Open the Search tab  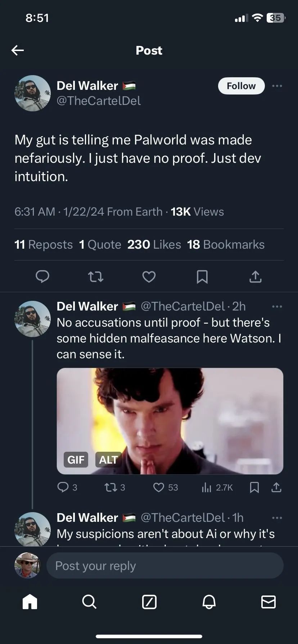89,601
